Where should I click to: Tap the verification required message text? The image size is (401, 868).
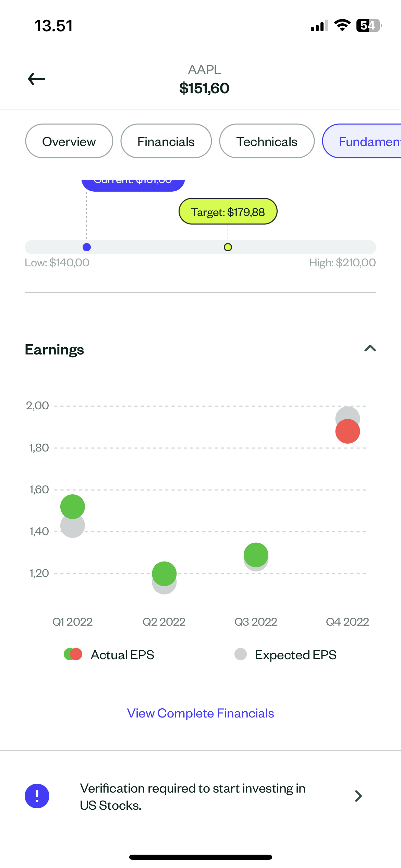click(193, 796)
